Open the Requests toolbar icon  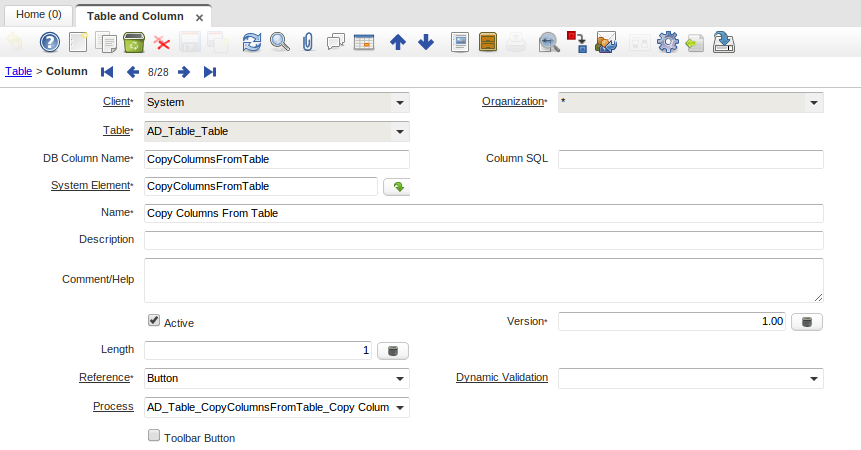606,42
